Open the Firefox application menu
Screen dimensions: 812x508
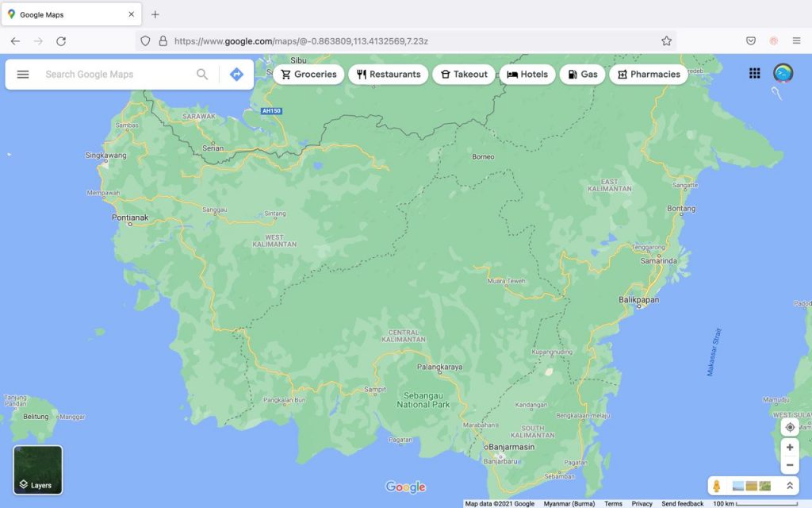pos(796,41)
